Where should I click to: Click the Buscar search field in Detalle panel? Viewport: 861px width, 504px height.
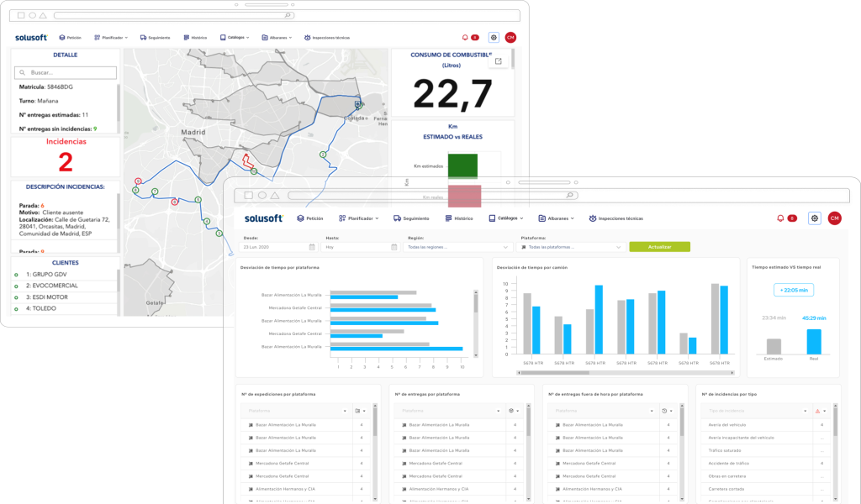(x=65, y=72)
